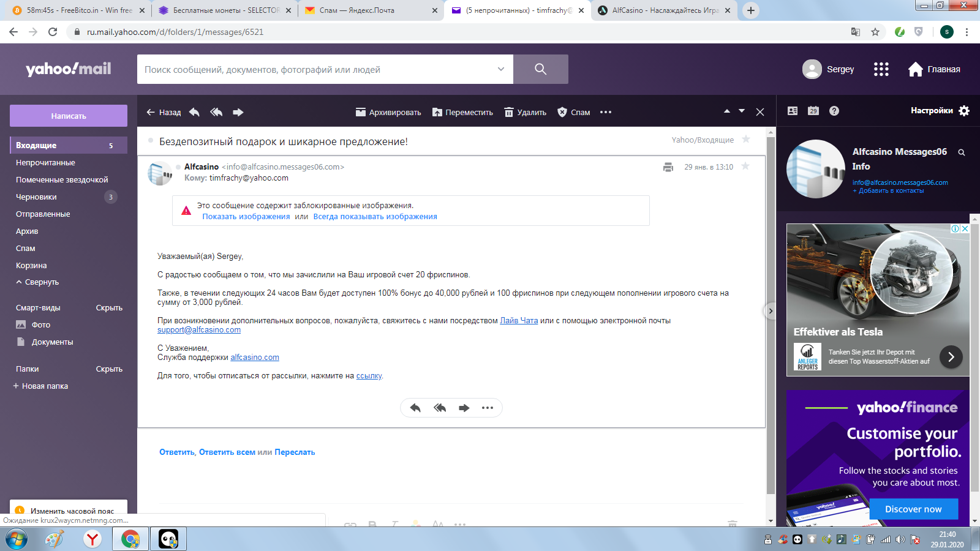
Task: Star the message next to date
Action: [x=745, y=166]
